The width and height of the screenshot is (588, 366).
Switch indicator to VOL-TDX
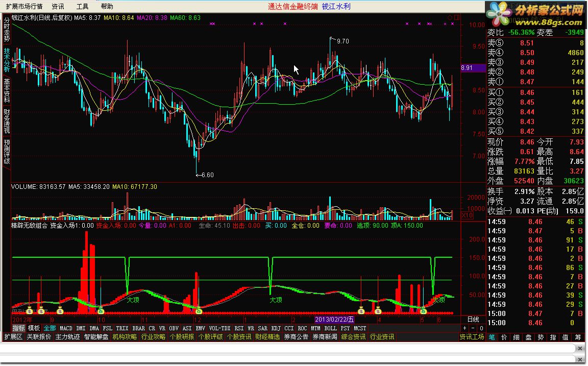tap(220, 328)
